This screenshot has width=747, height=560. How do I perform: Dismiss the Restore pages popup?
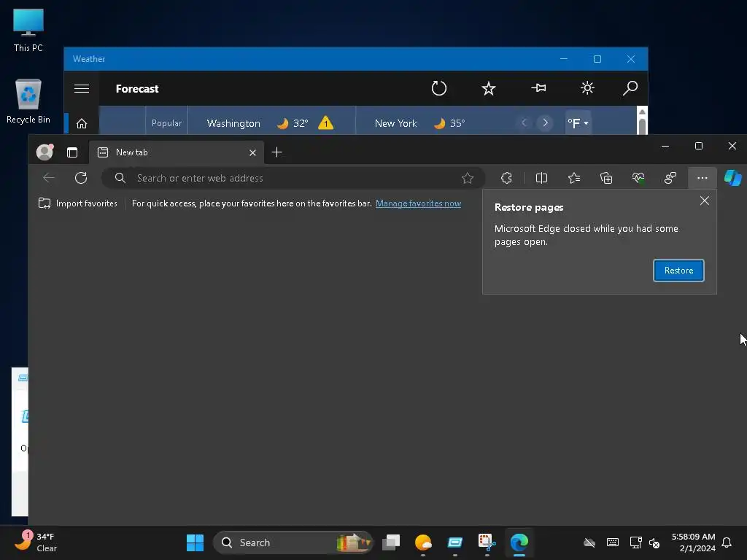tap(705, 201)
